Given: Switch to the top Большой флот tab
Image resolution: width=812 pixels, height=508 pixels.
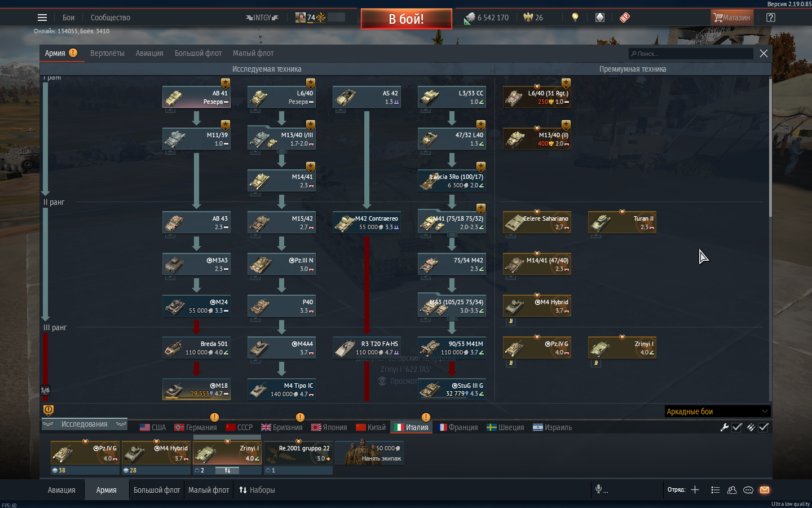Looking at the screenshot, I should pos(198,53).
